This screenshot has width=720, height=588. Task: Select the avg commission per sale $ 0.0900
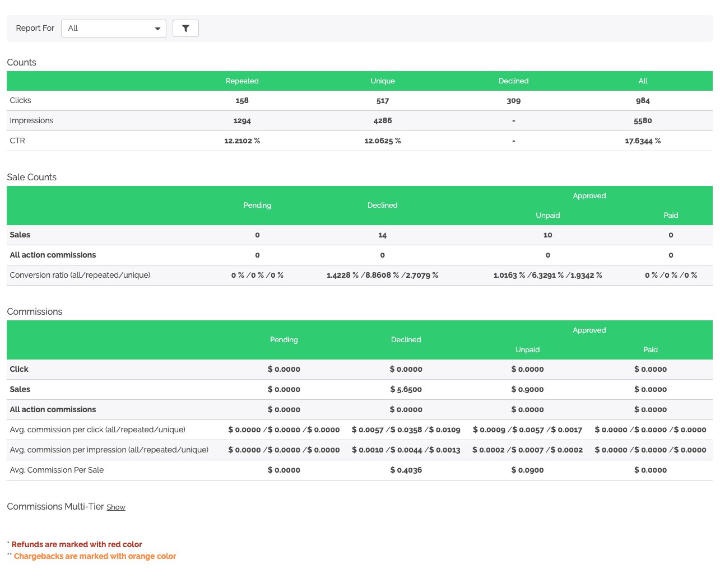528,470
